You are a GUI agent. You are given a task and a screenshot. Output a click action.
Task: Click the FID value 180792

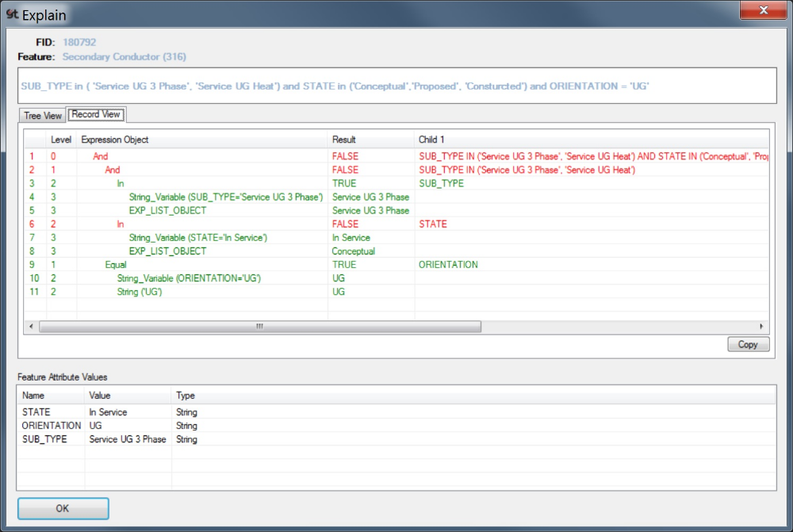point(79,43)
